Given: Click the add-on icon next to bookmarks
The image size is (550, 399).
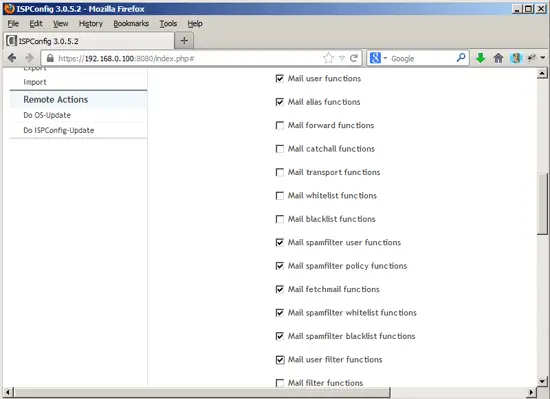Looking at the screenshot, I should point(532,58).
